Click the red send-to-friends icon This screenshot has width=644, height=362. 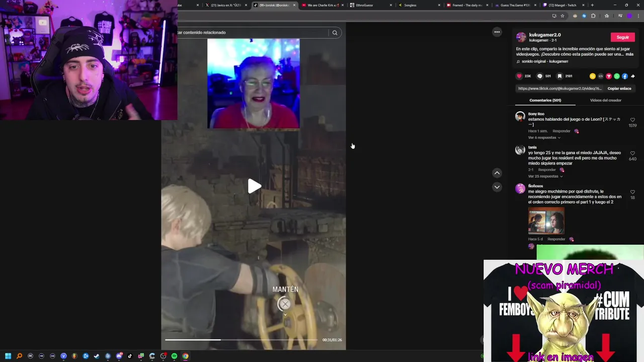tap(608, 76)
